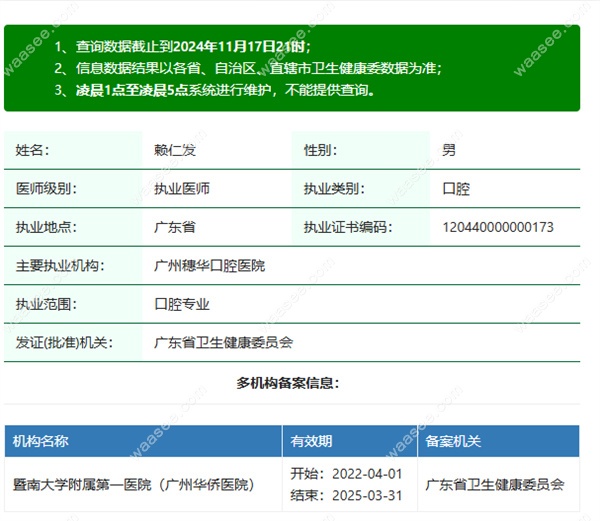
Task: Click the end date 2025-03-31
Action: tap(367, 495)
